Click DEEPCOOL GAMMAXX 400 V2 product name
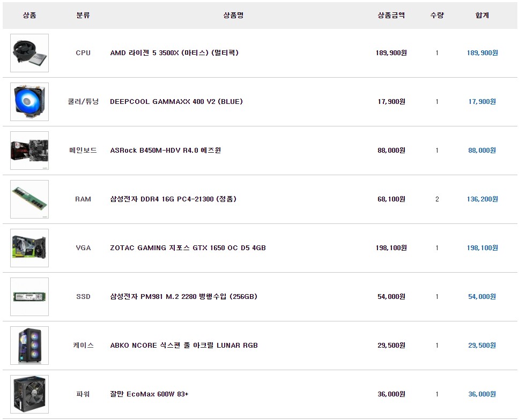The height and width of the screenshot is (420, 519). pos(176,102)
